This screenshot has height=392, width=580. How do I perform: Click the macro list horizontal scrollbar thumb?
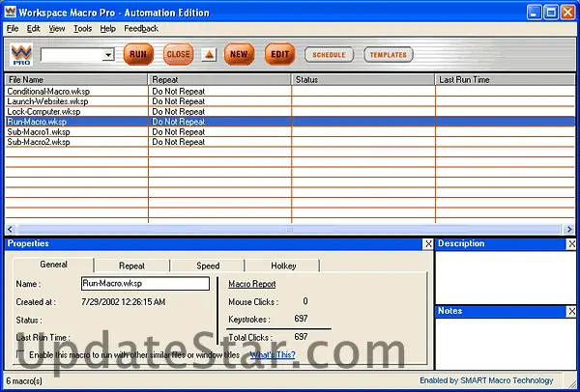point(289,230)
